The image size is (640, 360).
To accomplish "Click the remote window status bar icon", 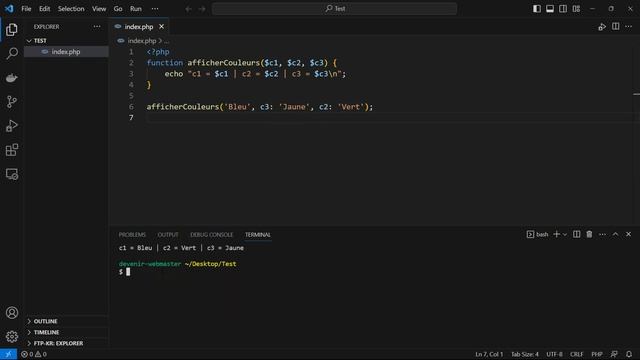I will click(8, 354).
